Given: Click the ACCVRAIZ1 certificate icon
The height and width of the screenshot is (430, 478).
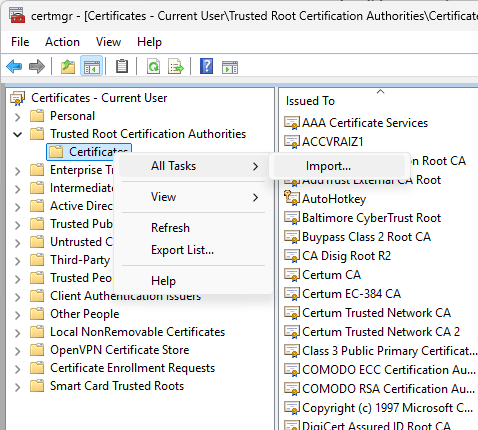Looking at the screenshot, I should click(x=292, y=142).
